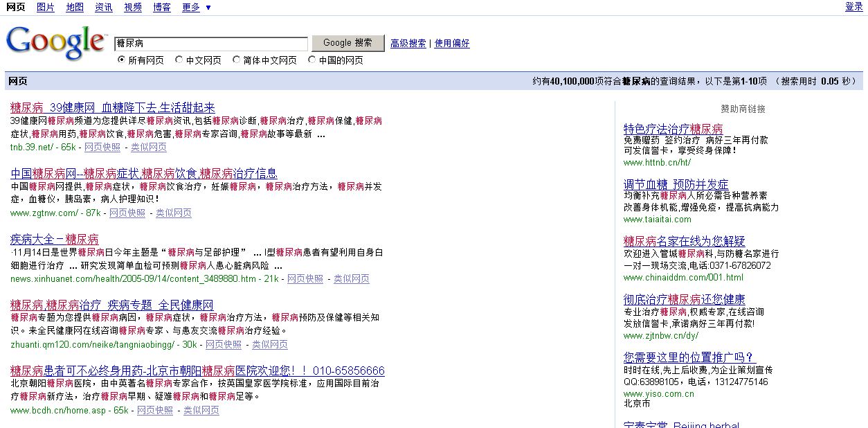Open 类似网页 for news.xinhuanet.com result
Image resolution: width=868 pixels, height=428 pixels.
coord(352,279)
